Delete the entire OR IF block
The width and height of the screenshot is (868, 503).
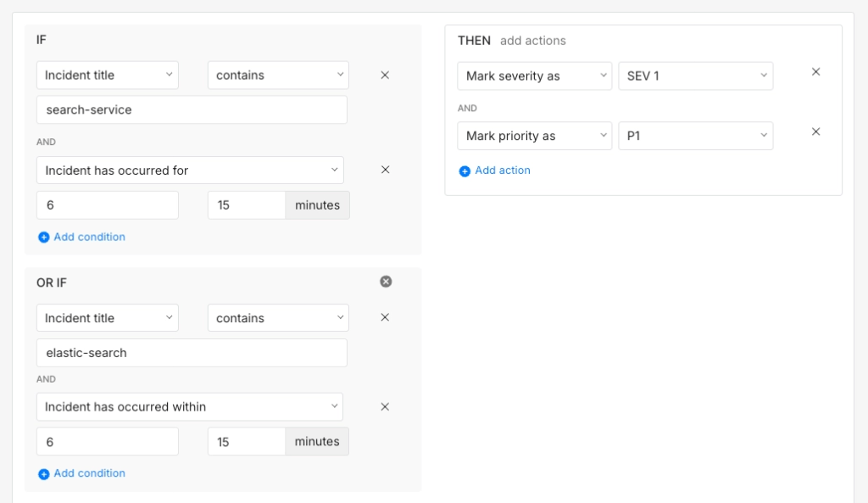(386, 281)
